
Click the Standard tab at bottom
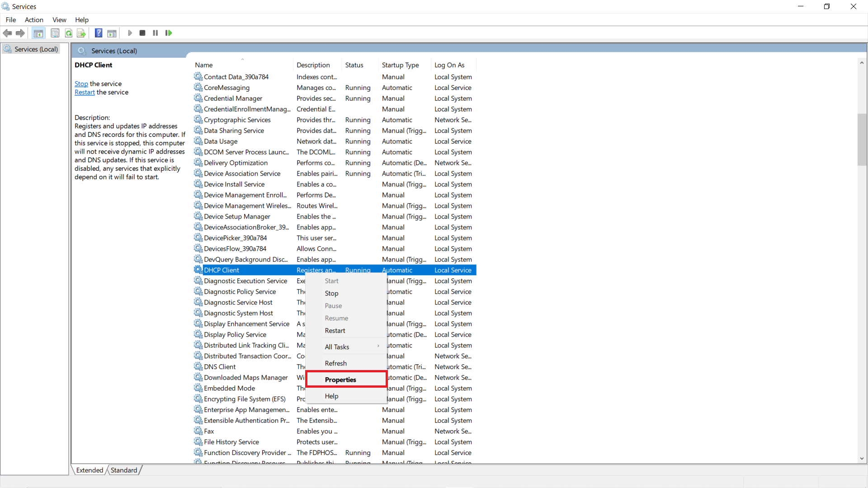pos(123,470)
